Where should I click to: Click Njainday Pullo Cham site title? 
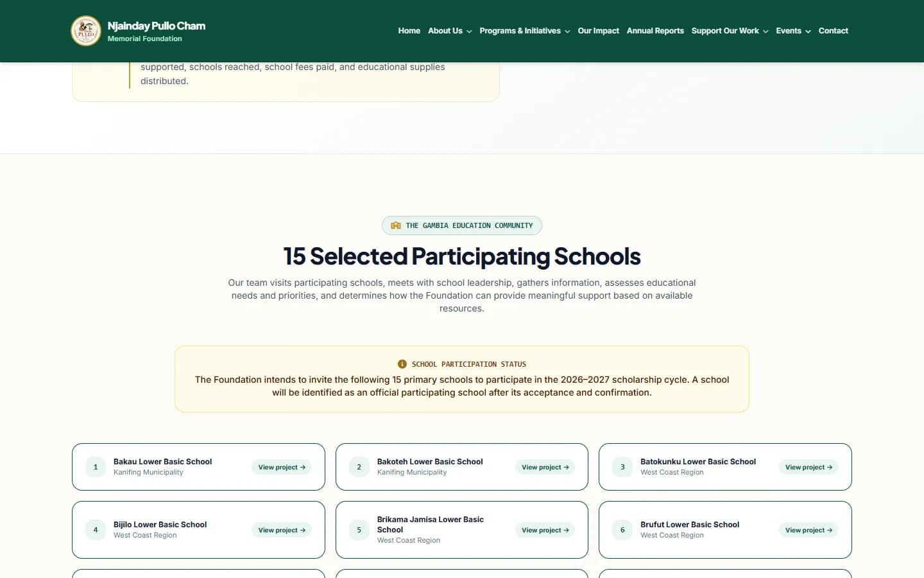tap(157, 26)
